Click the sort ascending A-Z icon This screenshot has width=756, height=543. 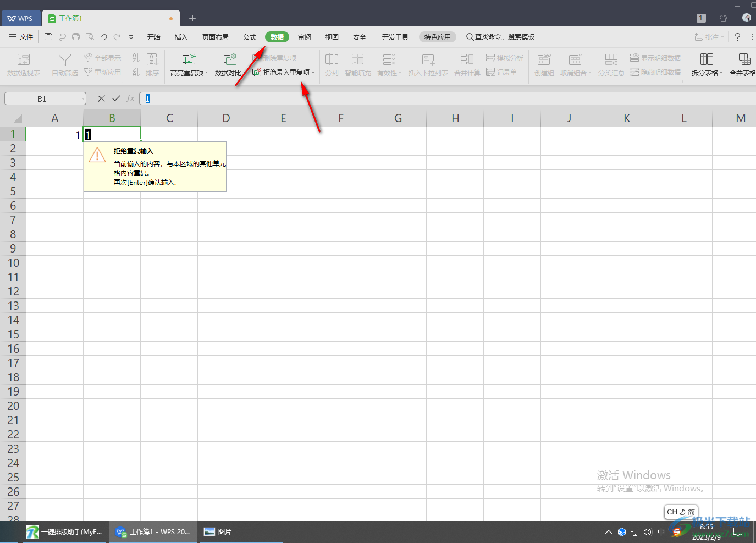click(136, 58)
